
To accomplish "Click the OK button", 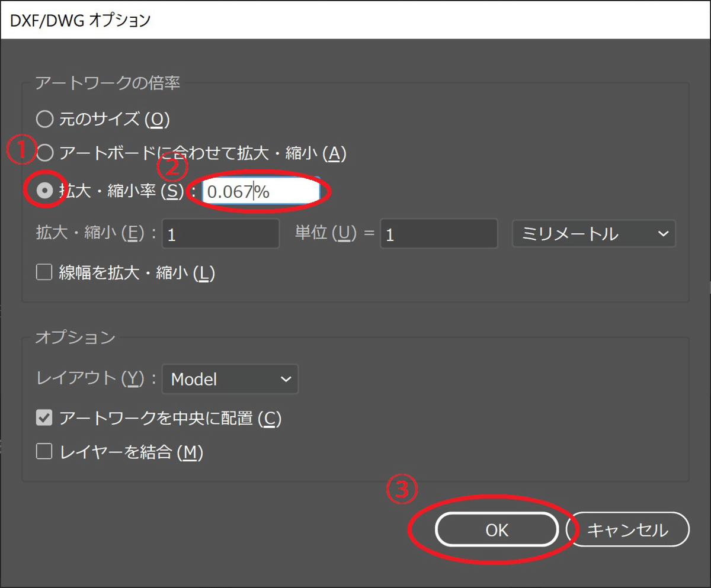I will (x=496, y=530).
